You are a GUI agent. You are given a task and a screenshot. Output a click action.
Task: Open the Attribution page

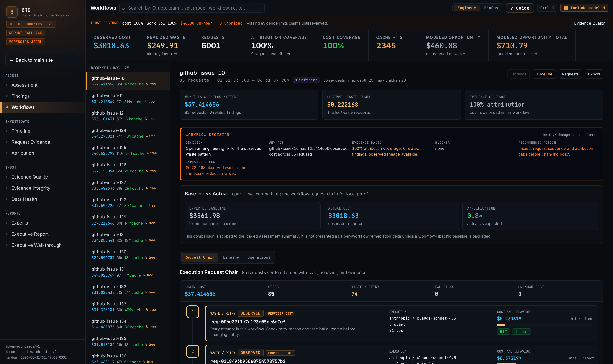tap(43, 153)
